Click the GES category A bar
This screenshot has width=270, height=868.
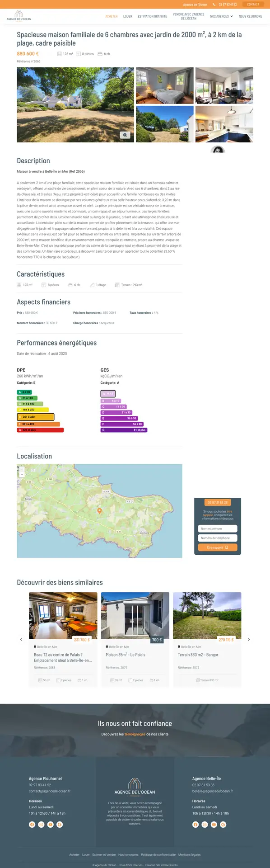(108, 394)
